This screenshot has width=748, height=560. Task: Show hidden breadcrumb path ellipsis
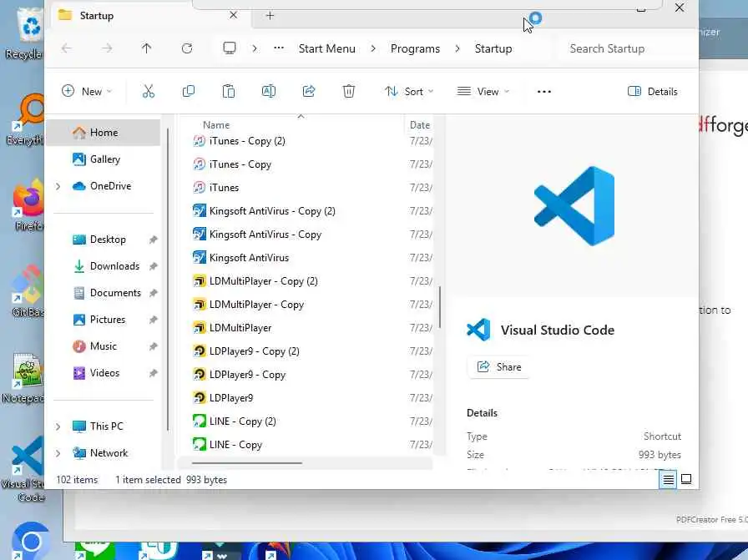tap(279, 48)
